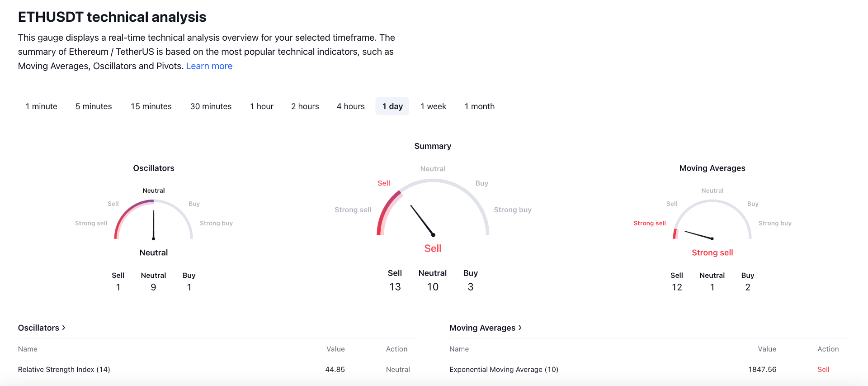Image resolution: width=868 pixels, height=386 pixels.
Task: Click the Relative Strength Index (14) row name
Action: (64, 370)
